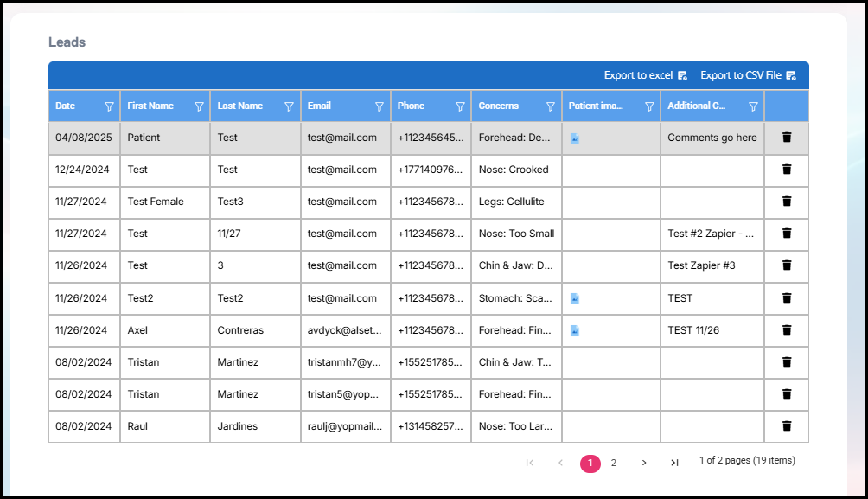Sort by Last Name header

239,106
